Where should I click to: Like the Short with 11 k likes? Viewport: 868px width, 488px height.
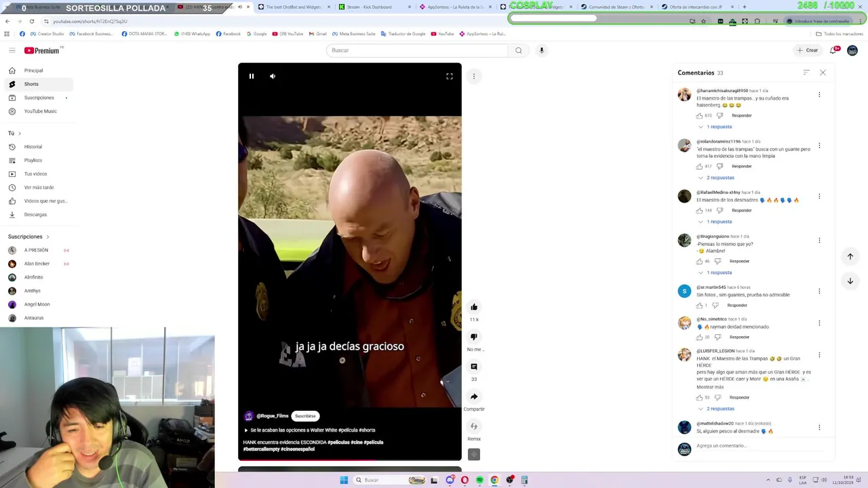[x=474, y=307]
